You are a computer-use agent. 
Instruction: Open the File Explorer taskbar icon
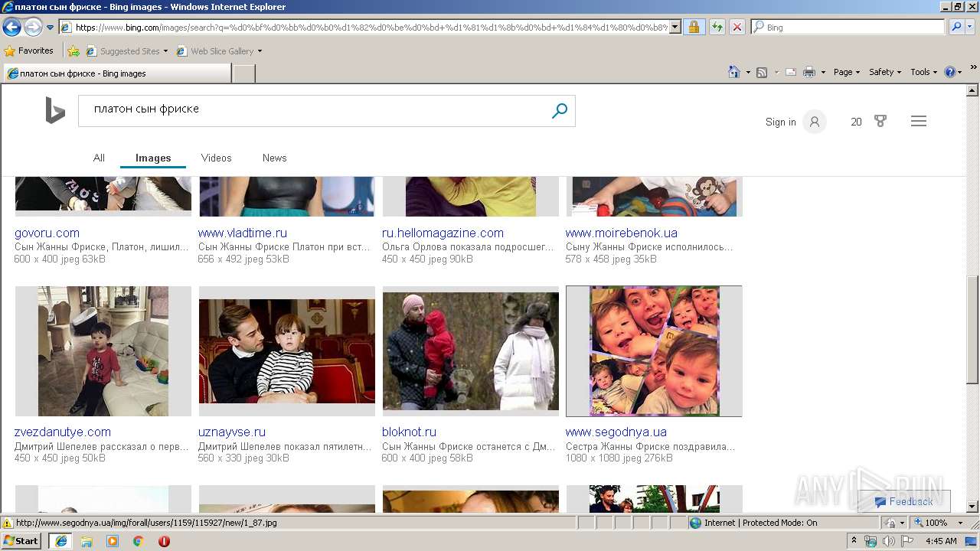(x=87, y=541)
